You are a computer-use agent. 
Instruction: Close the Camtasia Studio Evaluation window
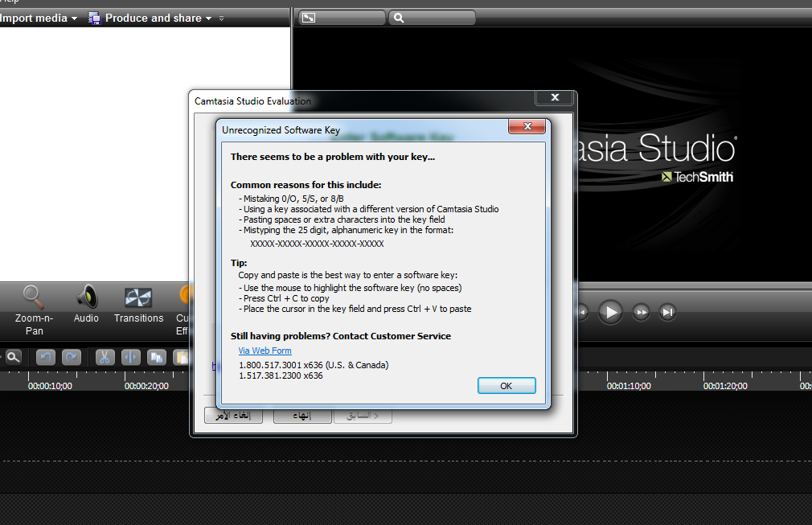pos(555,97)
